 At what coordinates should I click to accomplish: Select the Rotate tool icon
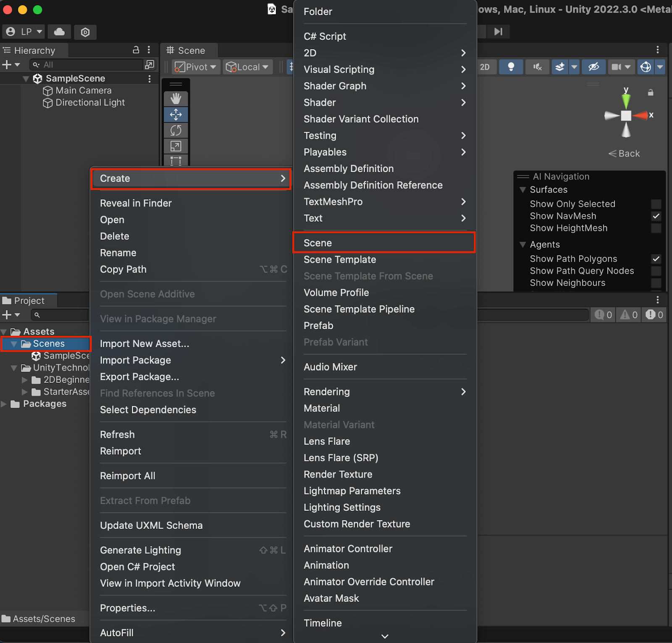coord(176,131)
